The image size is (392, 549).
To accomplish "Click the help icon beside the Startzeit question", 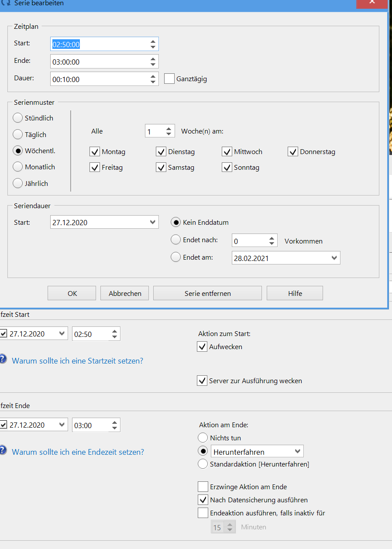I will [x=4, y=359].
